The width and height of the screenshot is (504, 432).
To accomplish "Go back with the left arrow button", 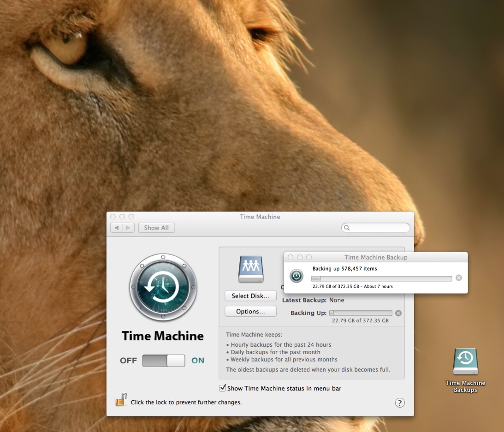I will [x=117, y=228].
